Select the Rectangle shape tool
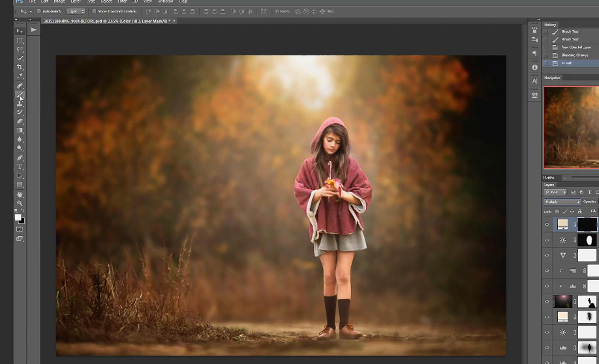599x364 pixels. click(x=20, y=185)
